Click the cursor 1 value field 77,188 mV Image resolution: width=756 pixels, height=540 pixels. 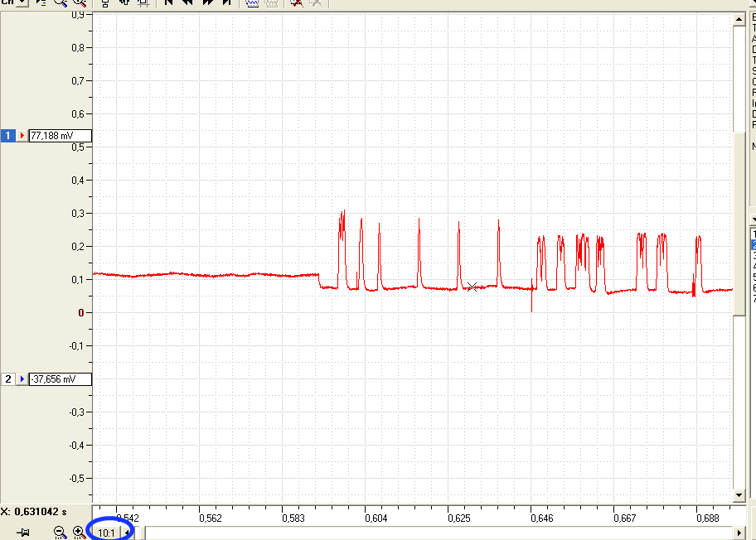click(61, 136)
